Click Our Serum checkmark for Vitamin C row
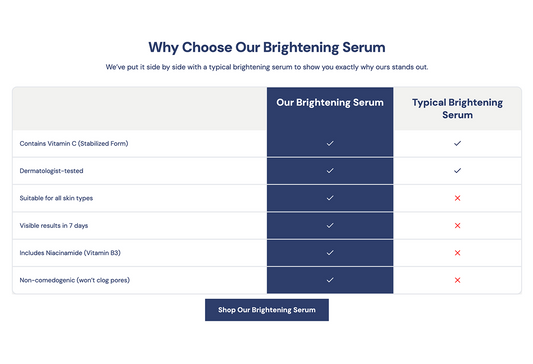533x364 pixels. (x=330, y=143)
